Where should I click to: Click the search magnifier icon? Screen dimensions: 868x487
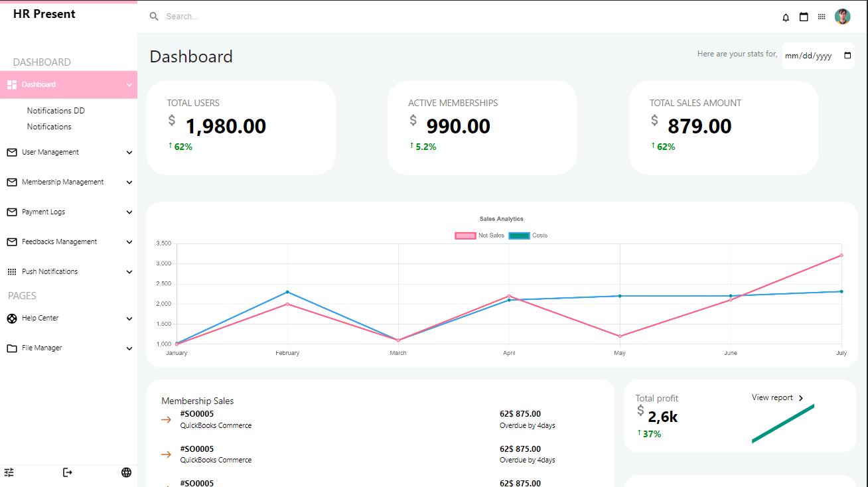tap(154, 17)
